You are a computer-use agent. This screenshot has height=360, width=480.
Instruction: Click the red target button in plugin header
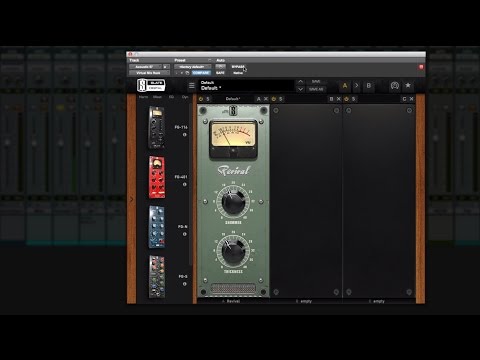(x=421, y=67)
